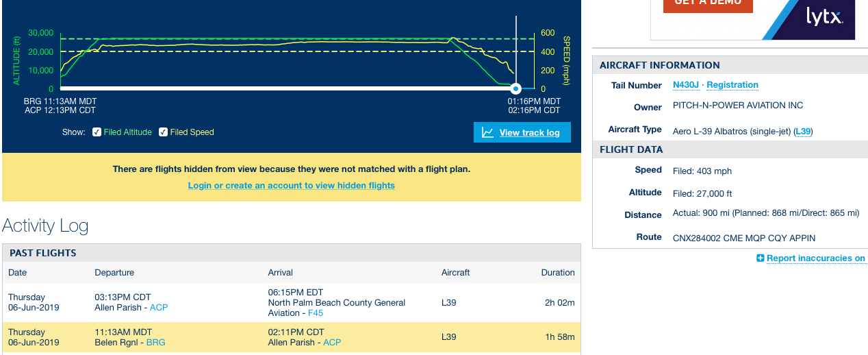Click the round handle on the flight timeline
The width and height of the screenshot is (868, 355).
click(516, 88)
